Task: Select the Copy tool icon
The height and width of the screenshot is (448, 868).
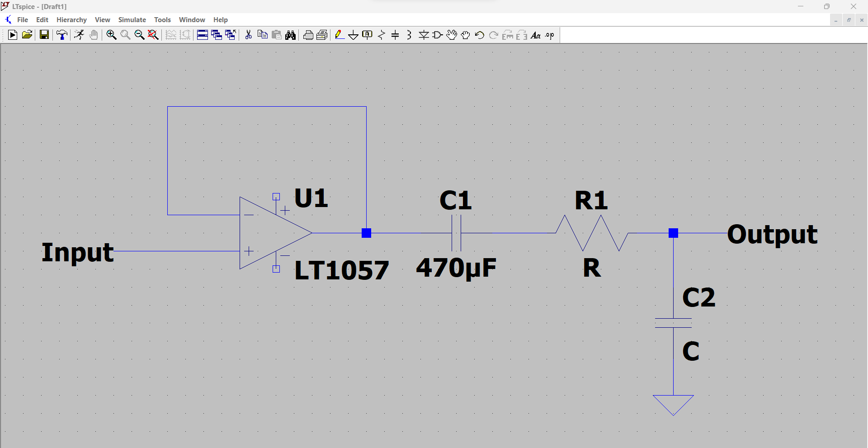Action: coord(262,35)
